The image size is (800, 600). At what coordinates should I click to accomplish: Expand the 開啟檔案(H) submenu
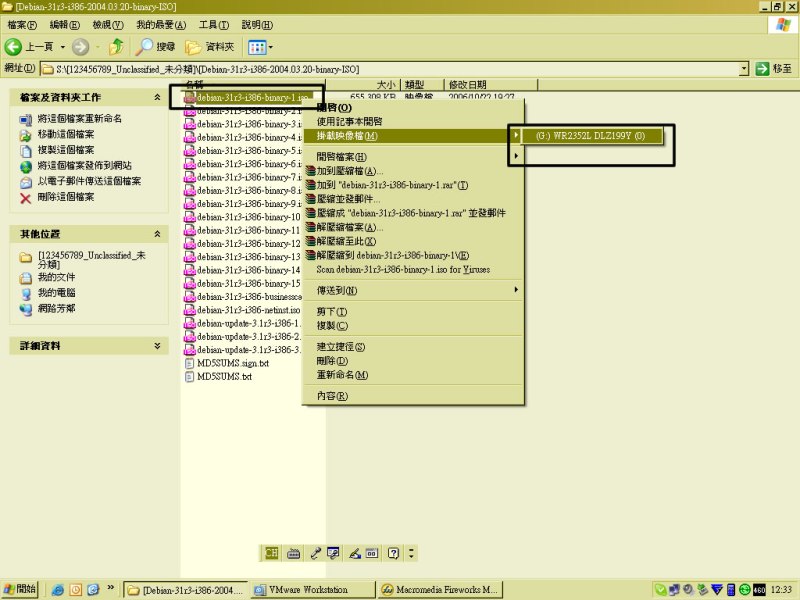point(413,157)
